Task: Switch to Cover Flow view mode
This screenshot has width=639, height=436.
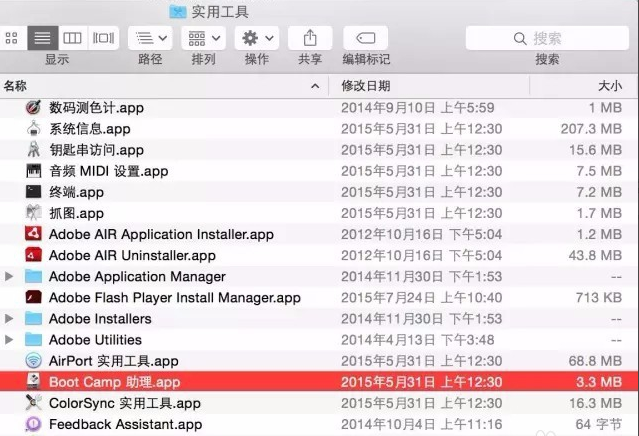Action: click(x=103, y=38)
